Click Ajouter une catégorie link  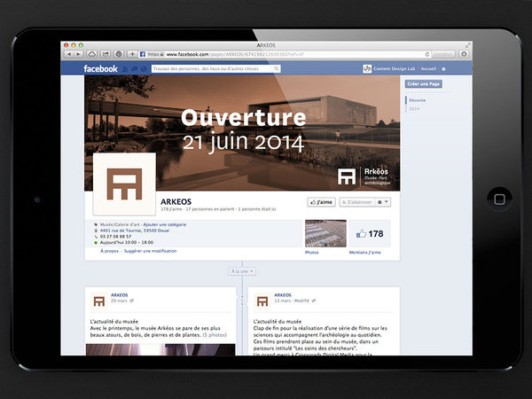[x=165, y=224]
